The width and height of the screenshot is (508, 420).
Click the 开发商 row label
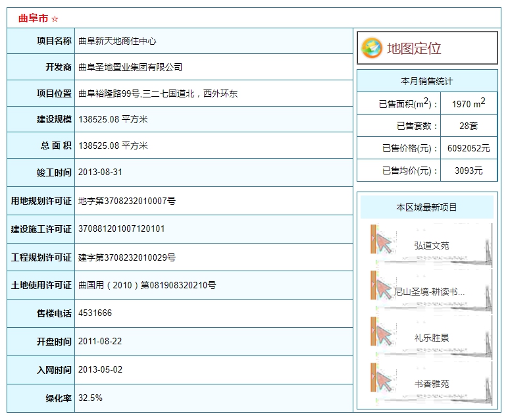coord(59,67)
